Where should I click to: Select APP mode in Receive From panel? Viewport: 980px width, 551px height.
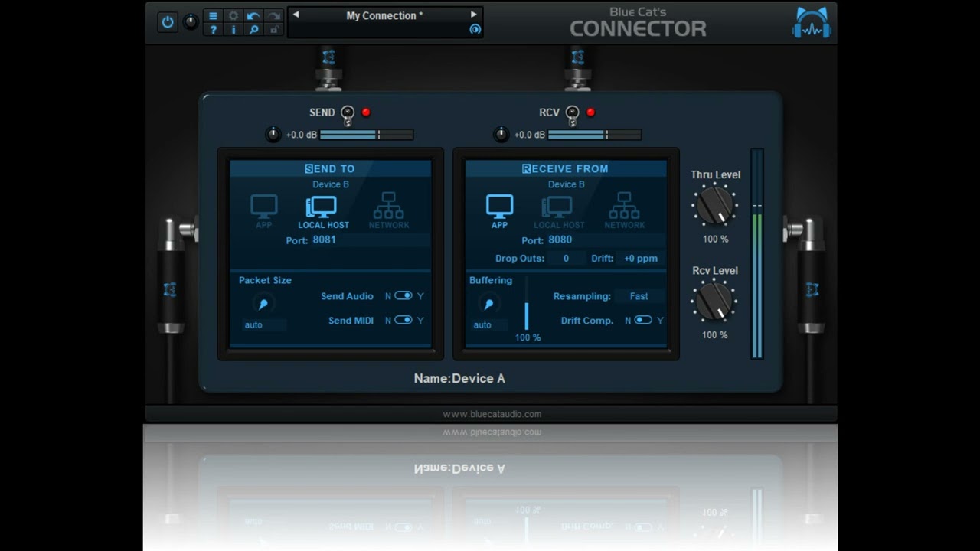click(499, 211)
